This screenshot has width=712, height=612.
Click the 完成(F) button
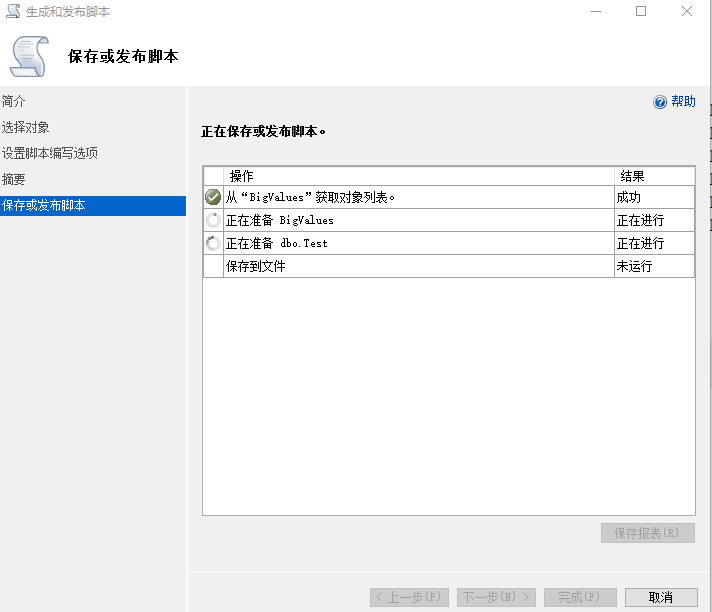pyautogui.click(x=580, y=597)
